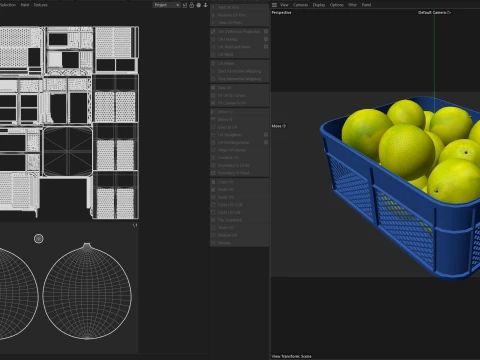This screenshot has height=360, width=480.
Task: Choose Boundary to Circle
Action: pyautogui.click(x=239, y=165)
